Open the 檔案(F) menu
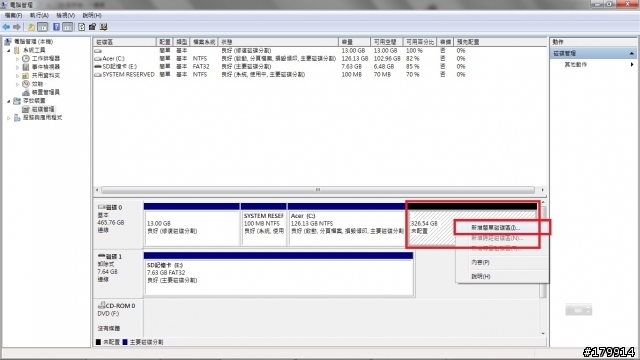This screenshot has width=640, height=360. [x=13, y=16]
